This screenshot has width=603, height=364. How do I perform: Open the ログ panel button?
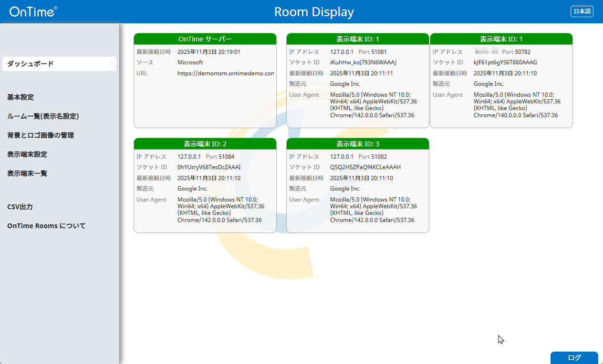click(574, 358)
